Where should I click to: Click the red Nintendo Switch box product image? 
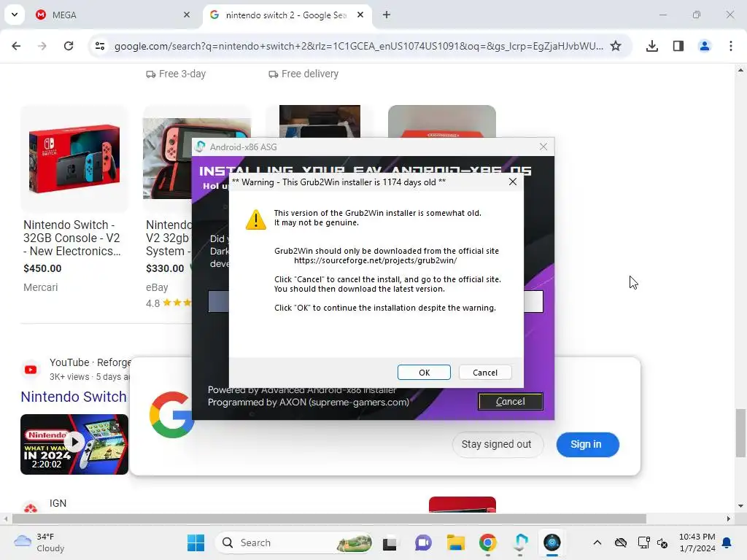(74, 158)
